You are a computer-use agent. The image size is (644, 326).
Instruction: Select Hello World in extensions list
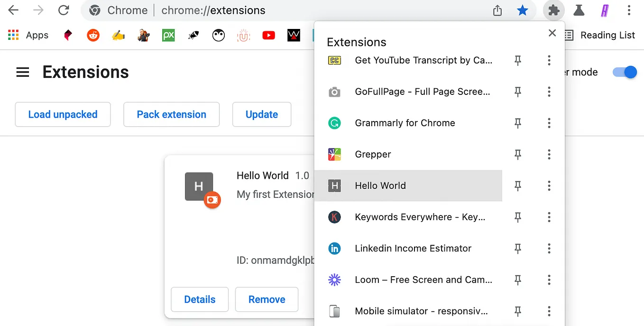tap(408, 186)
